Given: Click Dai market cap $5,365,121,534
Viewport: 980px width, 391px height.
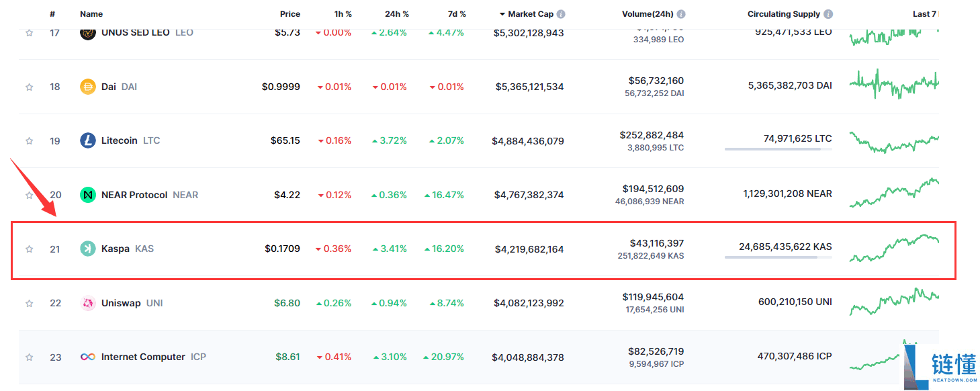Looking at the screenshot, I should (529, 87).
